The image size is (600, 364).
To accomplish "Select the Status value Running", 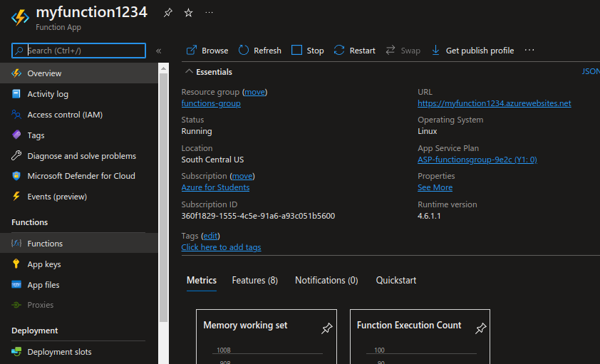I will point(196,131).
